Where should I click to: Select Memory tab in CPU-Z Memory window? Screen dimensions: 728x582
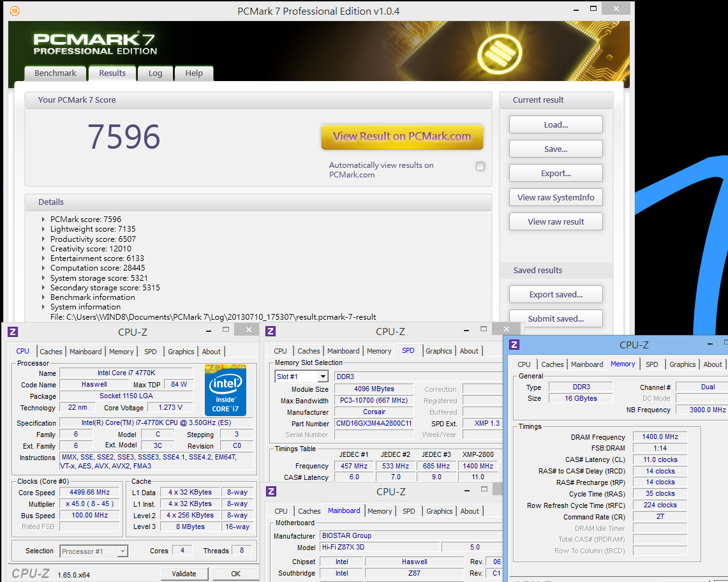623,364
